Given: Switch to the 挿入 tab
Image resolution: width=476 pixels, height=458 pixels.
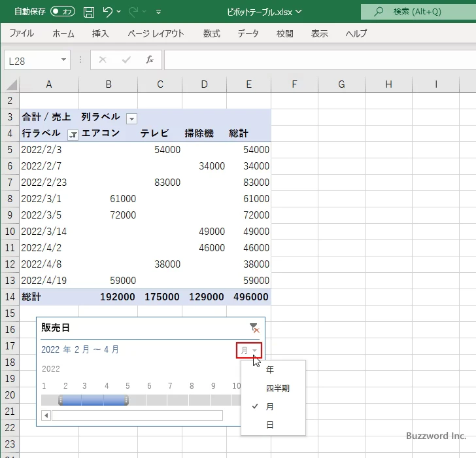Looking at the screenshot, I should pyautogui.click(x=101, y=33).
